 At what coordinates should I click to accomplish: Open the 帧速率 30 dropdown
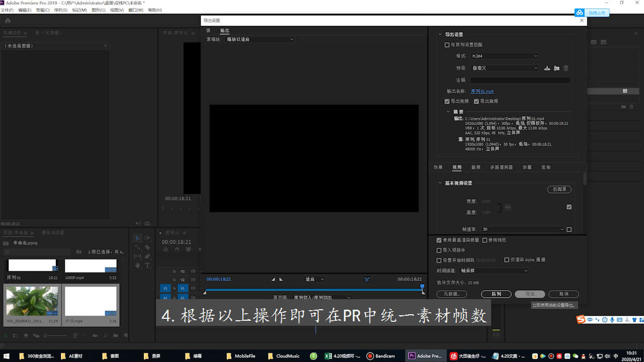[523, 229]
